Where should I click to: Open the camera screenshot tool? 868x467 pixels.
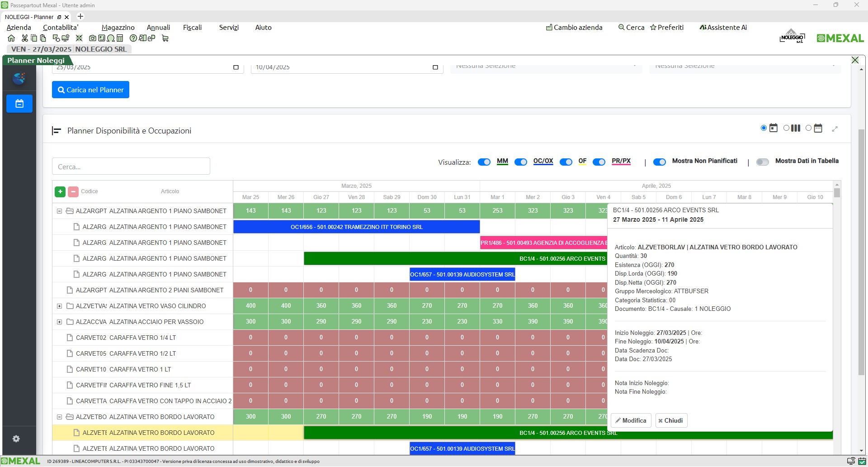tap(93, 38)
